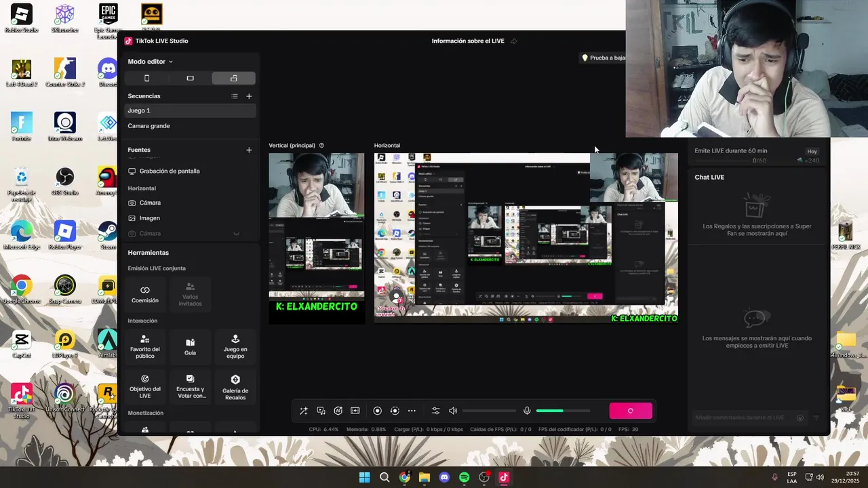Screen dimensions: 868x488
Task: Open the Windows Start button
Action: pyautogui.click(x=365, y=477)
